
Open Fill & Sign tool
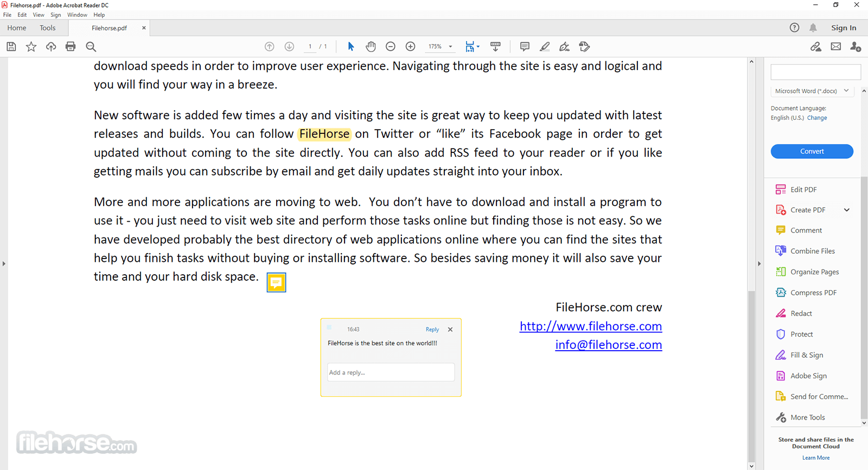click(x=799, y=355)
